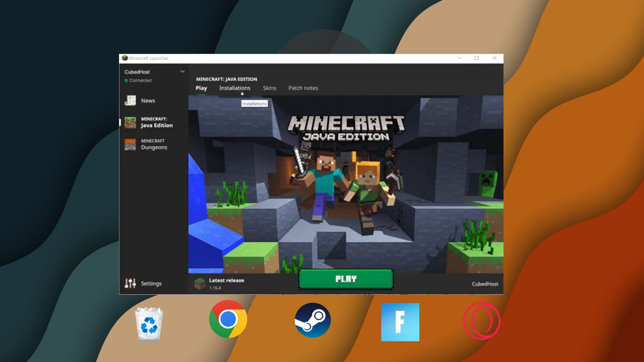
Task: Open the Latest release 1.16.4 version selector
Action: pos(220,284)
